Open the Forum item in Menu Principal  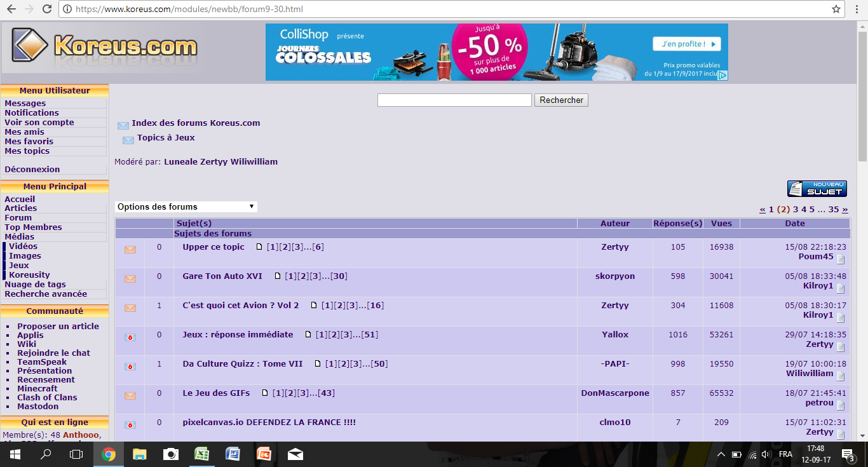click(18, 217)
